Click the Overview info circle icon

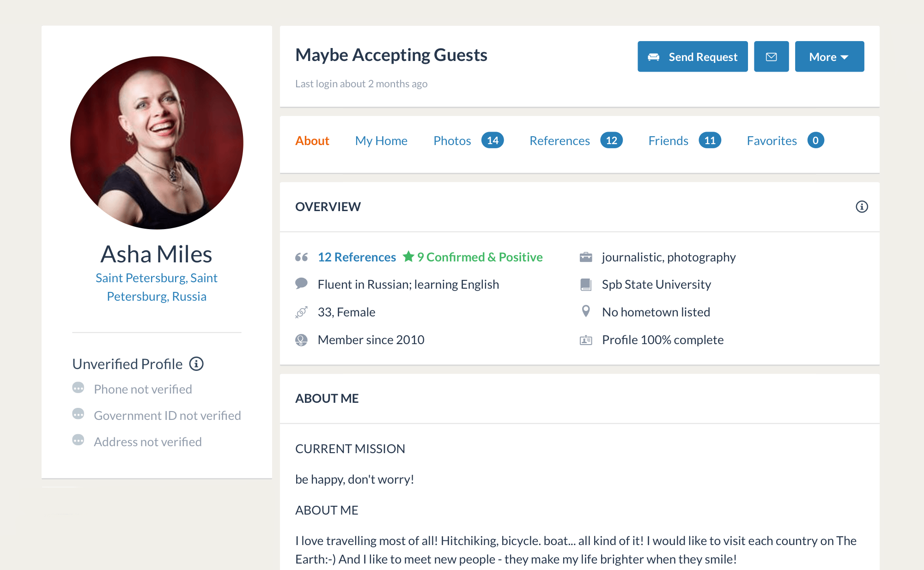862,206
